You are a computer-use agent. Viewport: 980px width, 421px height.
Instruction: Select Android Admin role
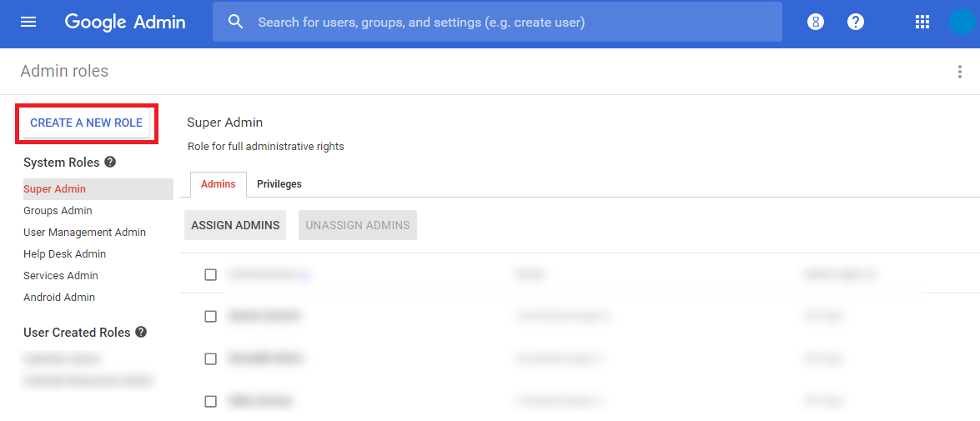59,298
